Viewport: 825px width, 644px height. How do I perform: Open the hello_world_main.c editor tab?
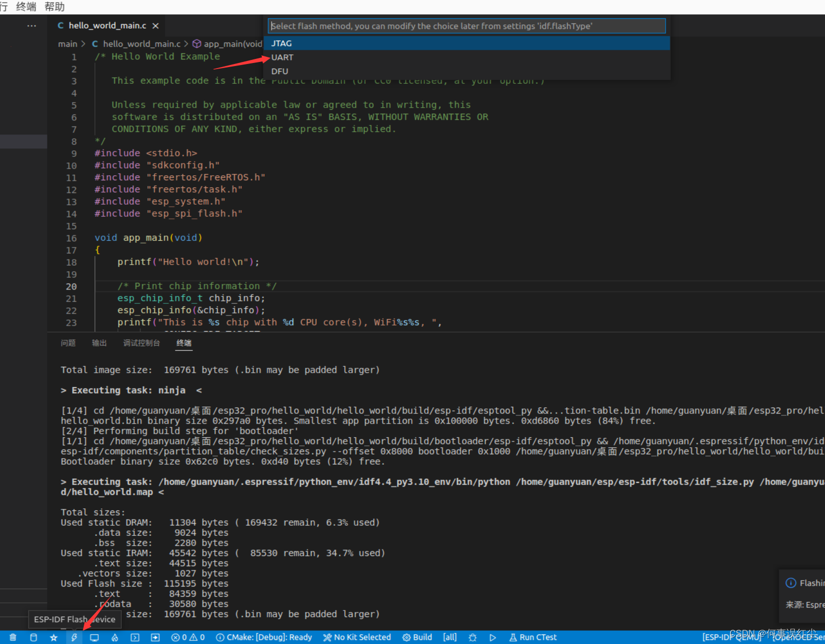107,25
